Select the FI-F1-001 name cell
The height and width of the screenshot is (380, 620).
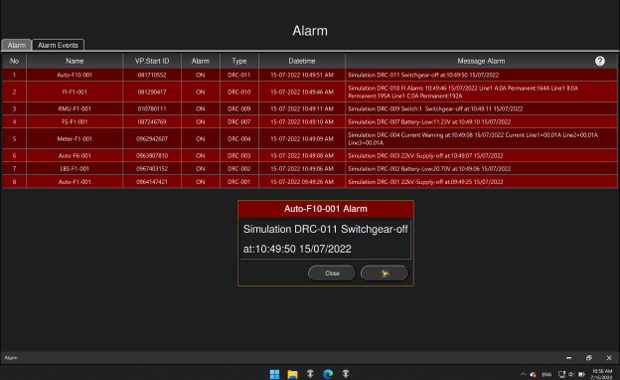click(x=74, y=92)
